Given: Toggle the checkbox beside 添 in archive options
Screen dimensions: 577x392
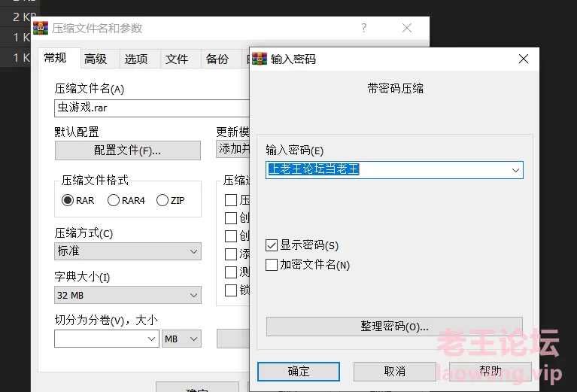Looking at the screenshot, I should pos(231,254).
